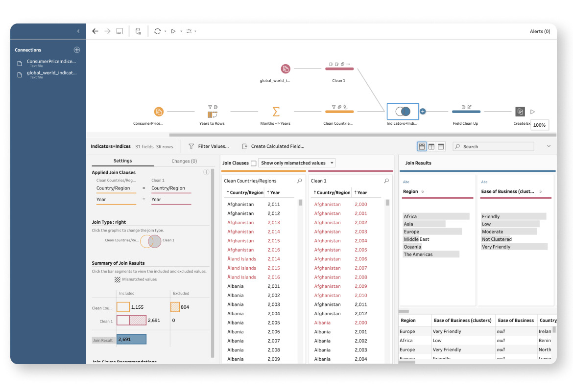Switch to the data grid view
The width and height of the screenshot is (573, 392).
[430, 146]
